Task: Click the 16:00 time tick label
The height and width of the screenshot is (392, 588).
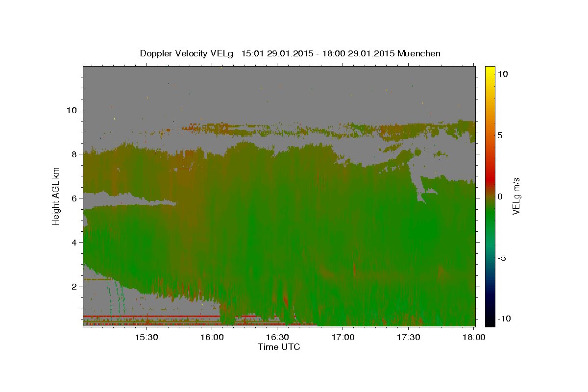Action: point(212,337)
